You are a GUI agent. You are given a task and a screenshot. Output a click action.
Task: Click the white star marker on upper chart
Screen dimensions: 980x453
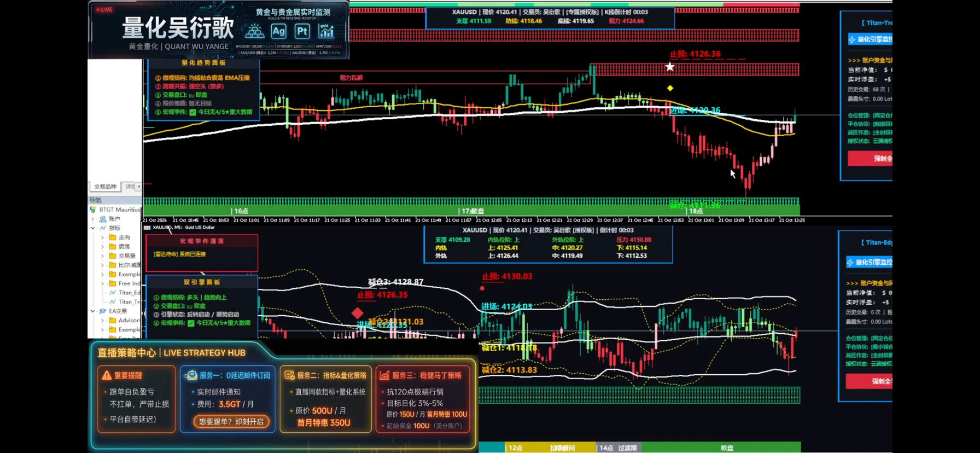click(x=670, y=67)
